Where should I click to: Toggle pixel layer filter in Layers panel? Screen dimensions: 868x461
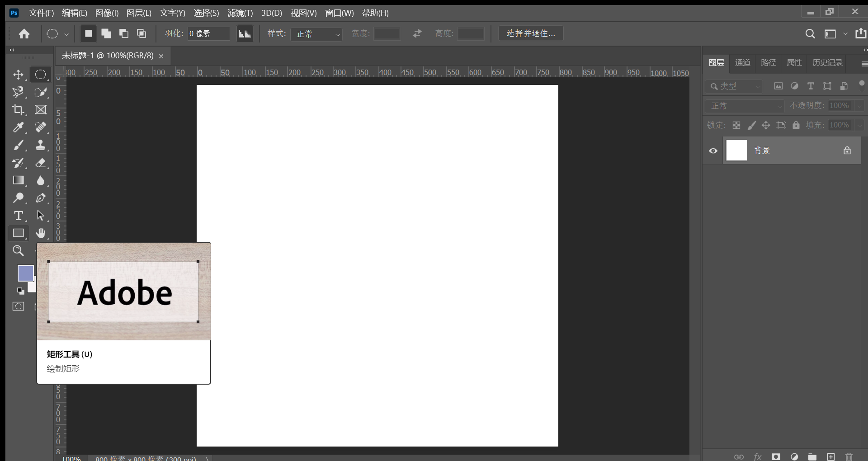click(x=778, y=86)
